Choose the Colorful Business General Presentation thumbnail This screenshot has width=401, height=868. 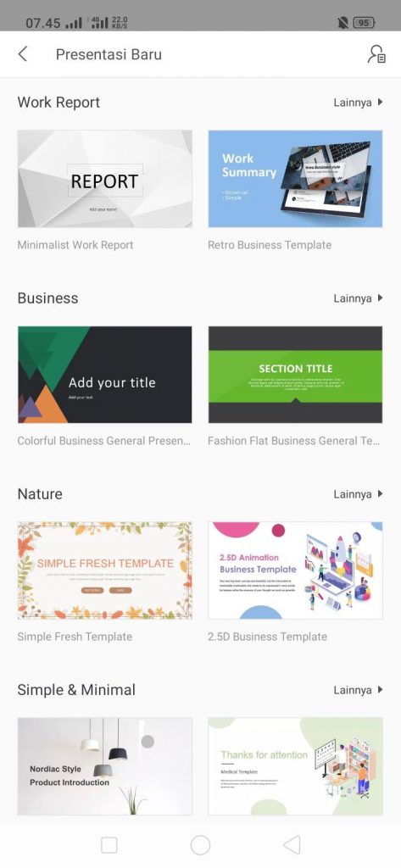pyautogui.click(x=105, y=375)
